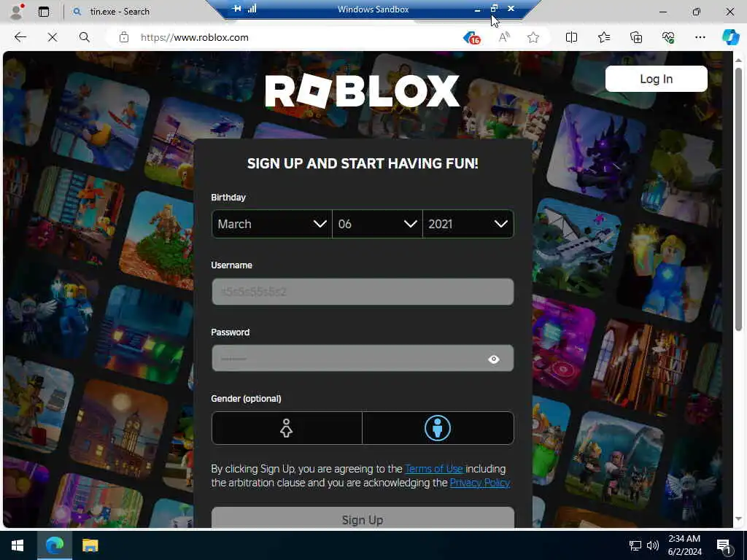The height and width of the screenshot is (560, 747).
Task: Open the birthday day dropdown showing 06
Action: pyautogui.click(x=377, y=224)
